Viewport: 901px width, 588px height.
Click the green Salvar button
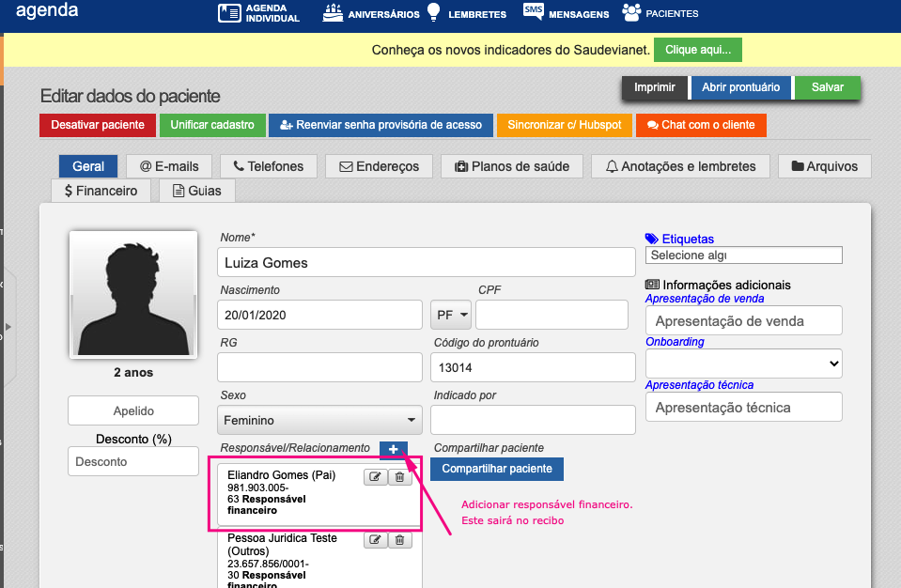(x=828, y=87)
